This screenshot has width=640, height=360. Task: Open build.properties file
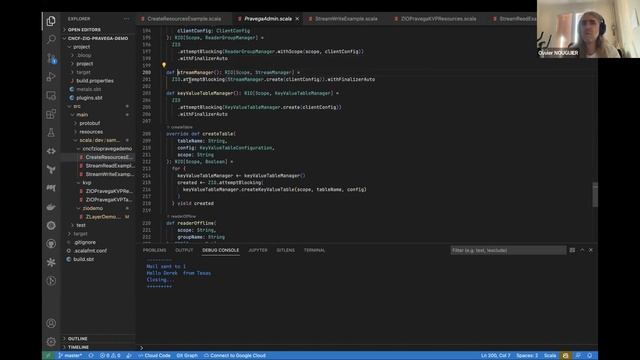click(95, 81)
